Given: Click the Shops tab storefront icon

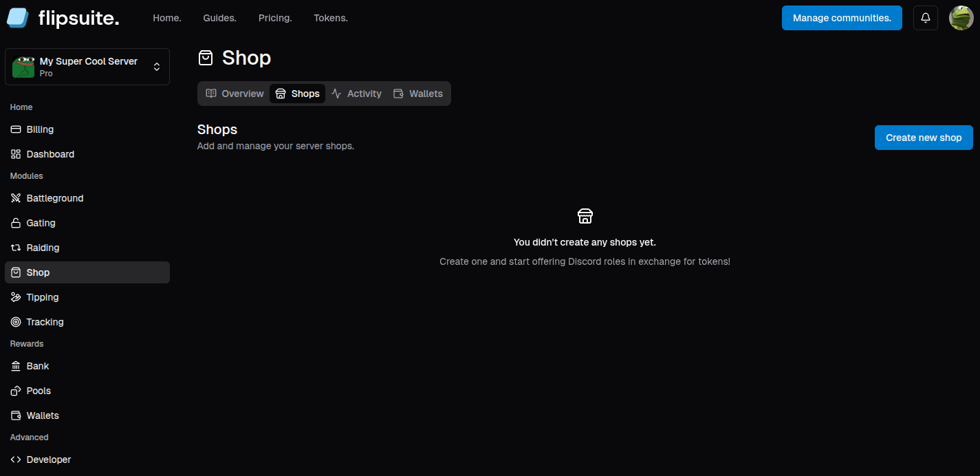Looking at the screenshot, I should click(281, 94).
